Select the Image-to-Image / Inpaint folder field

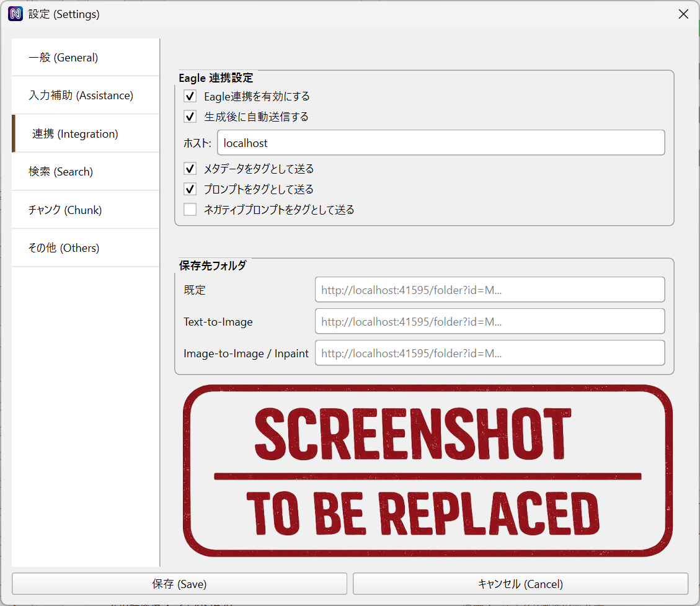[489, 354]
